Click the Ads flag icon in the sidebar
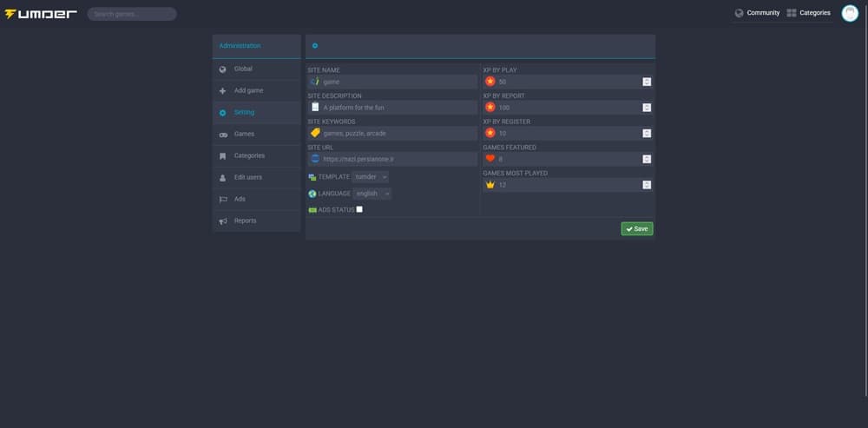868x428 pixels. 223,200
